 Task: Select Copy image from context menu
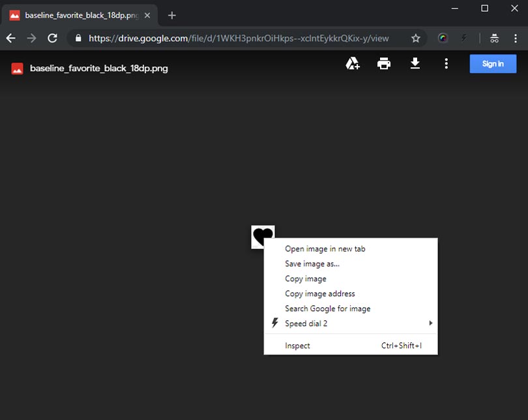[351, 278]
